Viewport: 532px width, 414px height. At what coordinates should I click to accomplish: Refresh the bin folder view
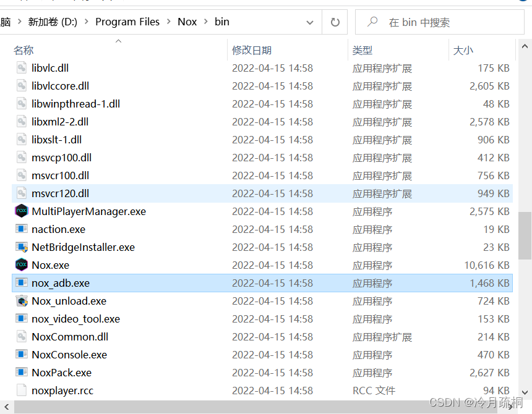[x=335, y=22]
